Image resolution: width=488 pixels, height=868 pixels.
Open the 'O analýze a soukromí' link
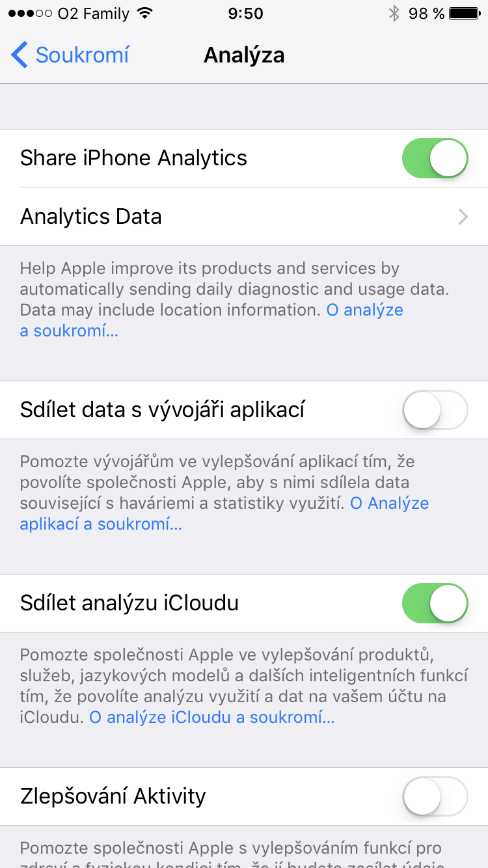364,310
